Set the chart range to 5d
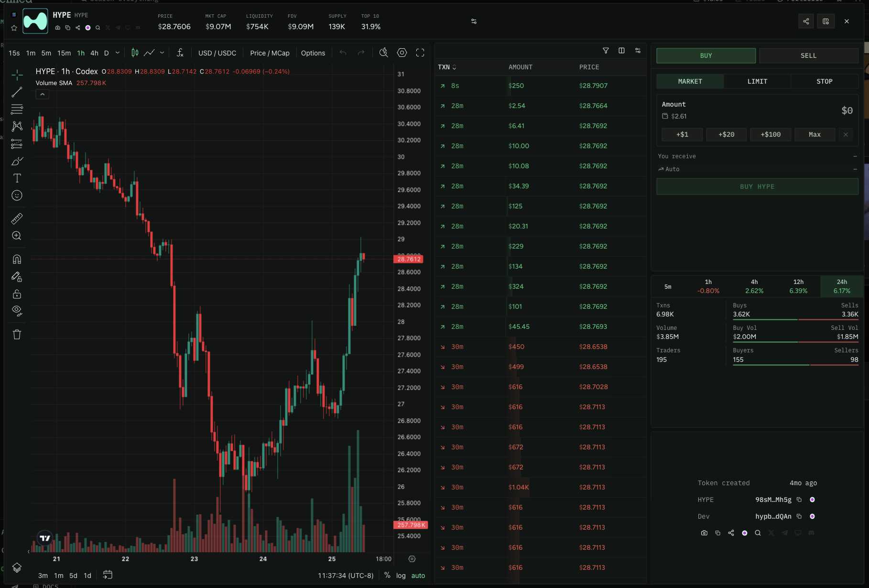The height and width of the screenshot is (588, 869). tap(73, 576)
